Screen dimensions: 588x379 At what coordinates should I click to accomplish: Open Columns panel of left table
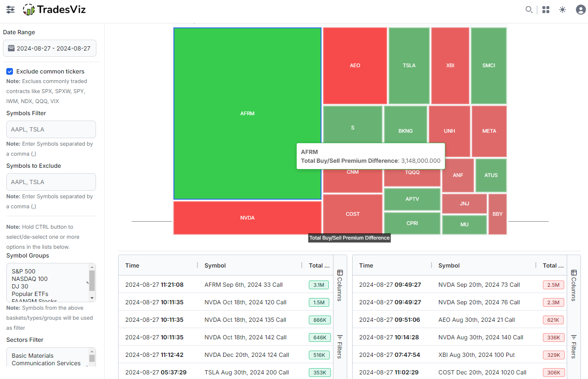pos(340,286)
